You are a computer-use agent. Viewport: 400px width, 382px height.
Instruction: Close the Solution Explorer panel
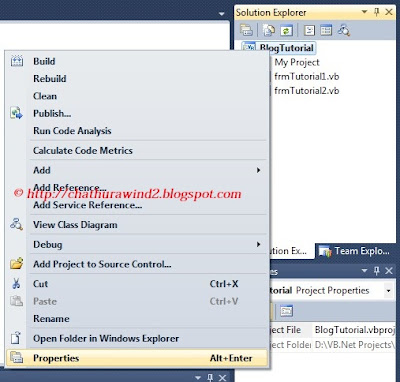[x=389, y=12]
